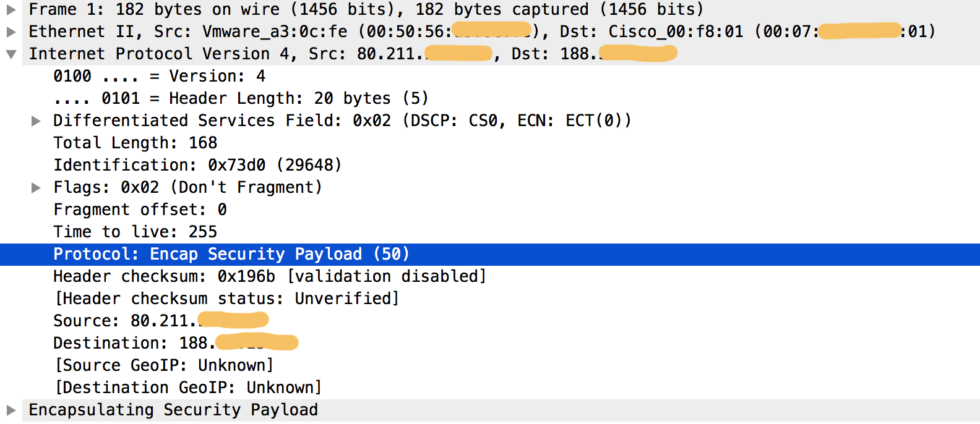
Task: Click the Header checksum status: Unverified line
Action: [226, 299]
